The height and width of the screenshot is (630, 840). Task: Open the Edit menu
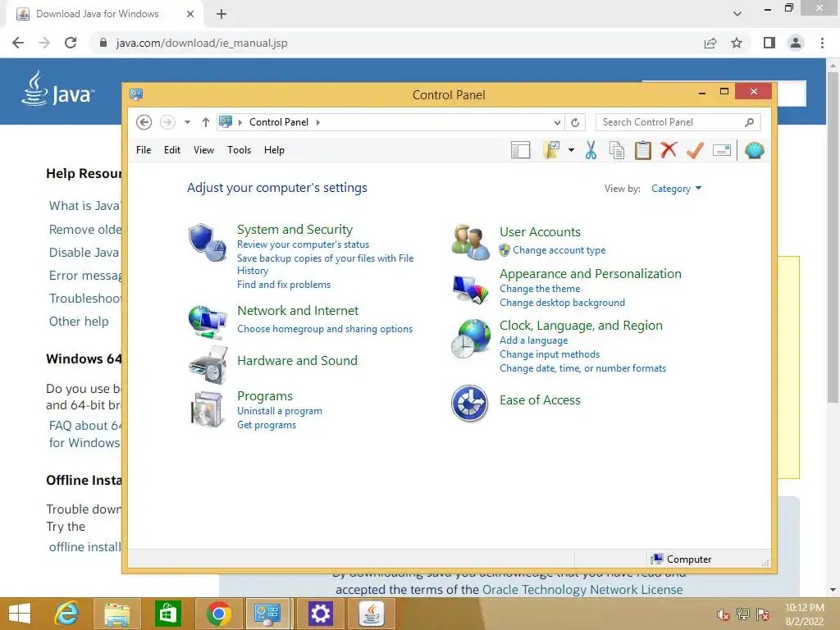[172, 150]
